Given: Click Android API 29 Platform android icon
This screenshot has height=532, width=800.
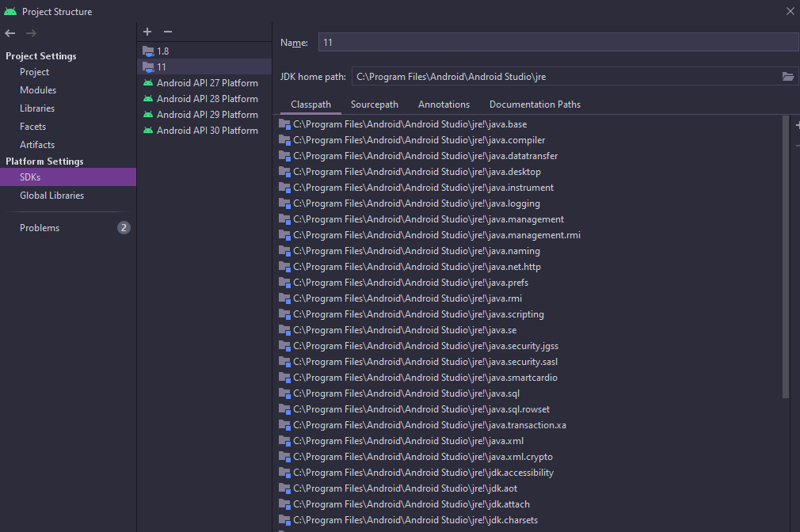Looking at the screenshot, I should pos(148,114).
